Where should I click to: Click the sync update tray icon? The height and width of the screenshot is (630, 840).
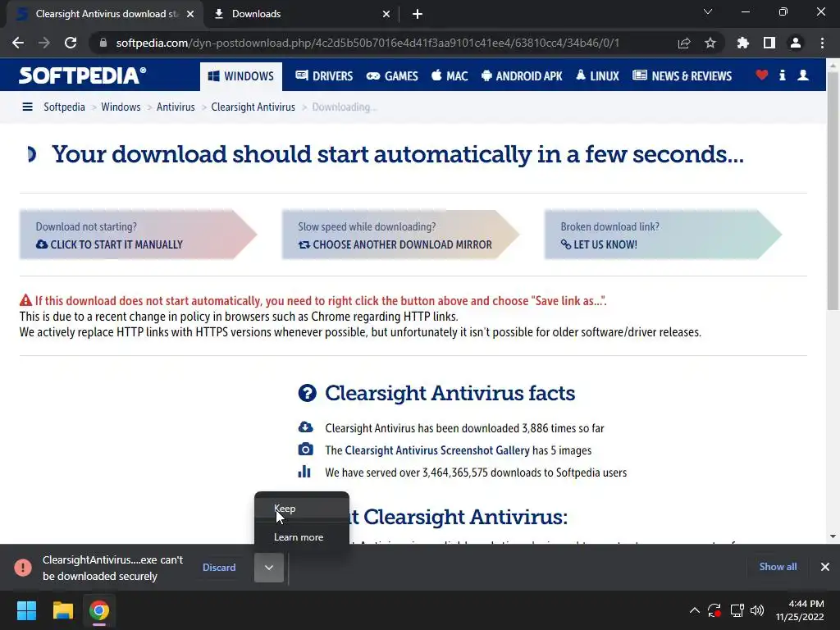tap(714, 610)
